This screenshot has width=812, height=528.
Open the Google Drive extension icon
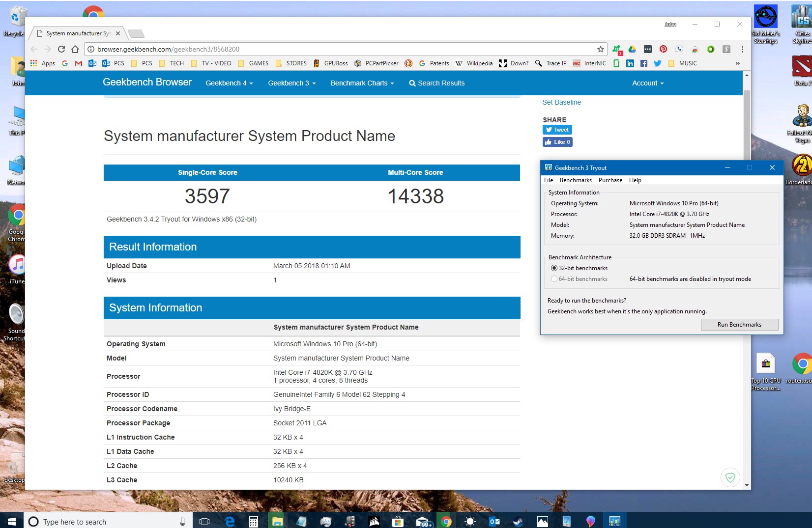(x=632, y=49)
